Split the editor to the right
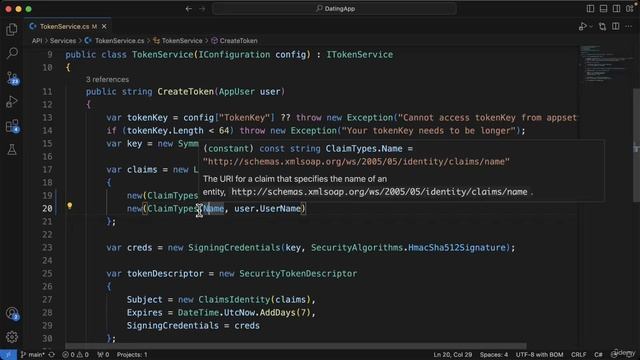Viewport: 640px width, 360px height. (x=616, y=27)
